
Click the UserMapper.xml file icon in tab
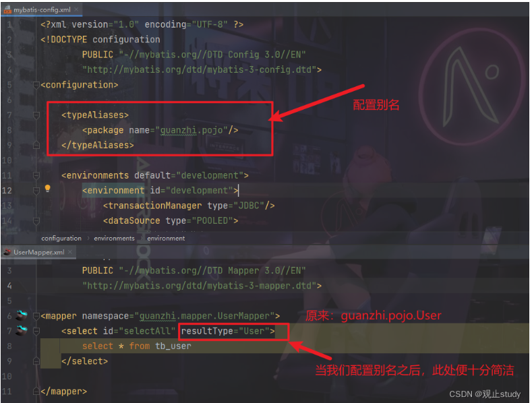coord(7,252)
